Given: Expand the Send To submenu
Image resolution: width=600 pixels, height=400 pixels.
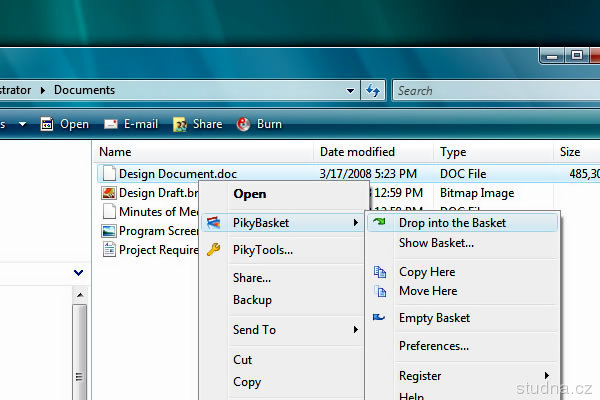Looking at the screenshot, I should [355, 330].
